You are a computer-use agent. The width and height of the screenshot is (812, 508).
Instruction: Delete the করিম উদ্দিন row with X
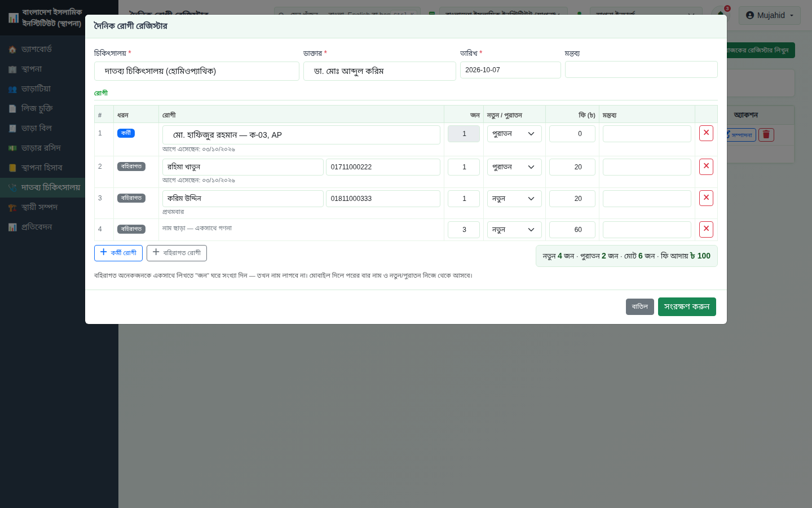click(706, 198)
